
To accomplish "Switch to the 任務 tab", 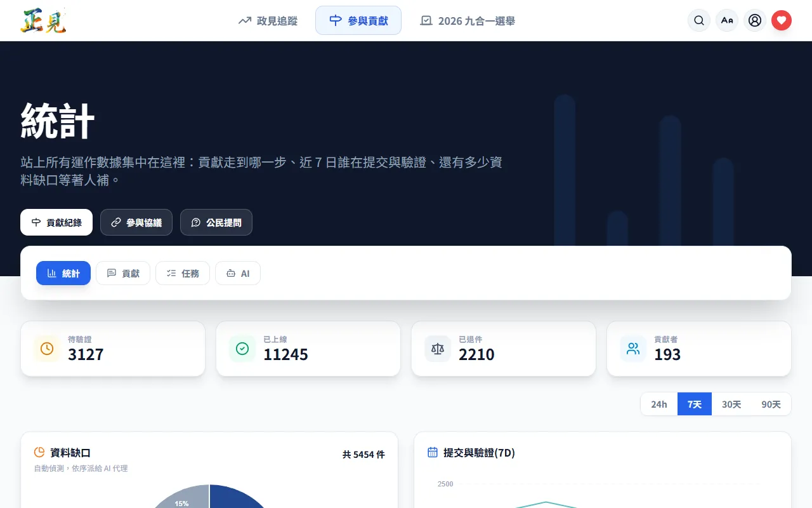I will pos(183,273).
